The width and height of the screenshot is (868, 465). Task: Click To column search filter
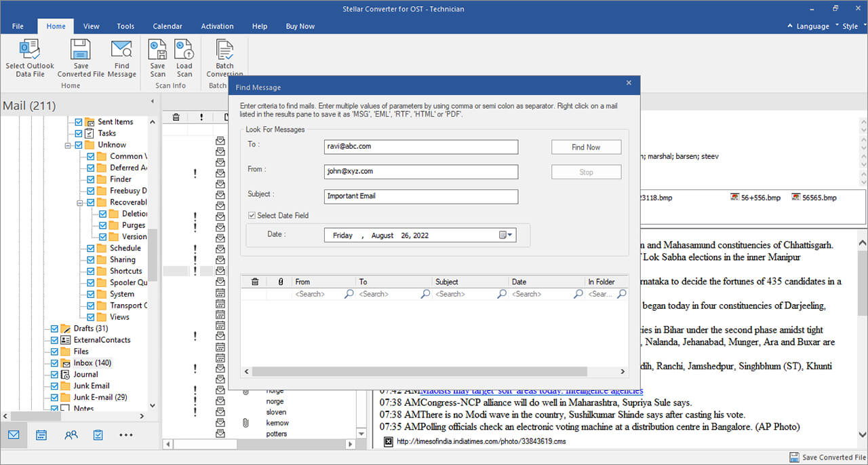[x=395, y=294]
